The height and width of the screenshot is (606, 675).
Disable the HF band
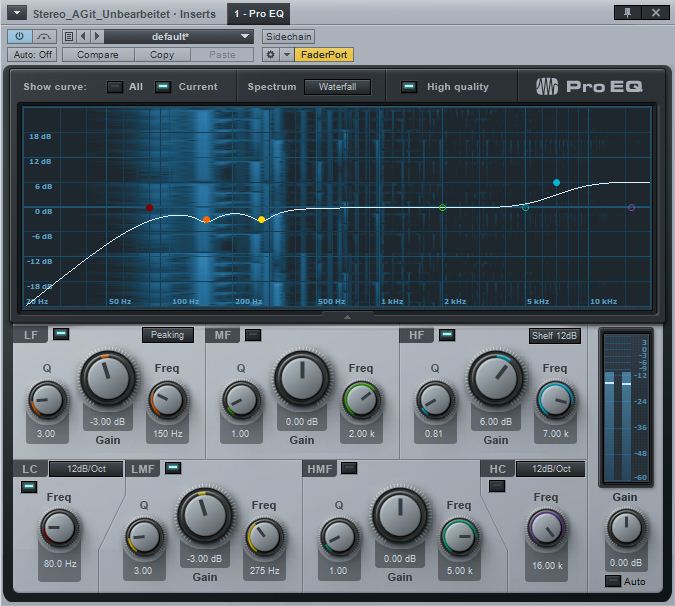click(447, 335)
